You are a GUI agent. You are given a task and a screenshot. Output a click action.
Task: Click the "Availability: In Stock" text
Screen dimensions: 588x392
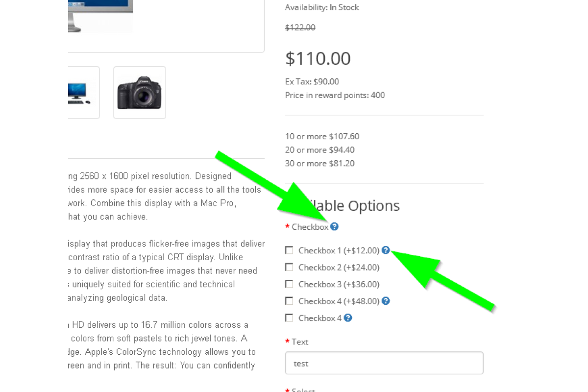322,7
